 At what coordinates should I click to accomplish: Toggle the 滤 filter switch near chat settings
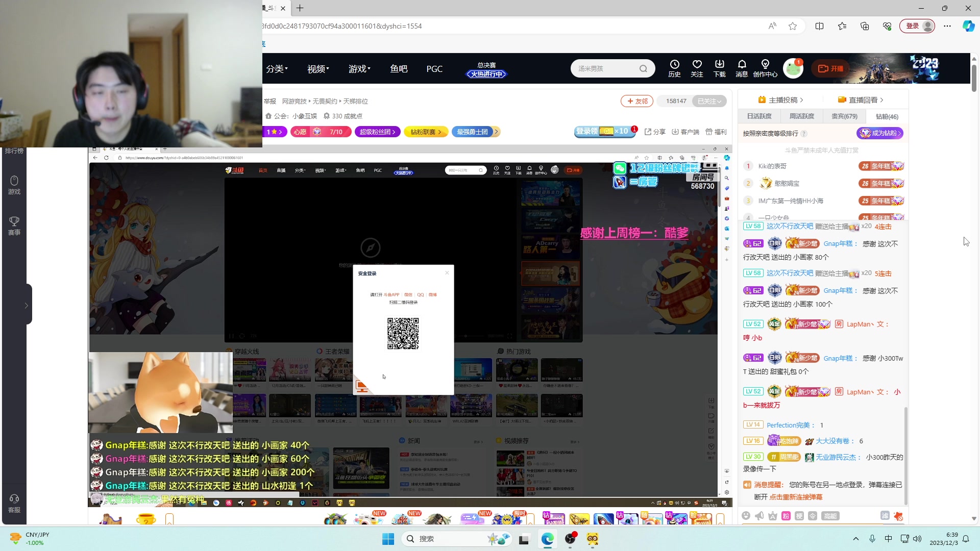[x=885, y=516]
